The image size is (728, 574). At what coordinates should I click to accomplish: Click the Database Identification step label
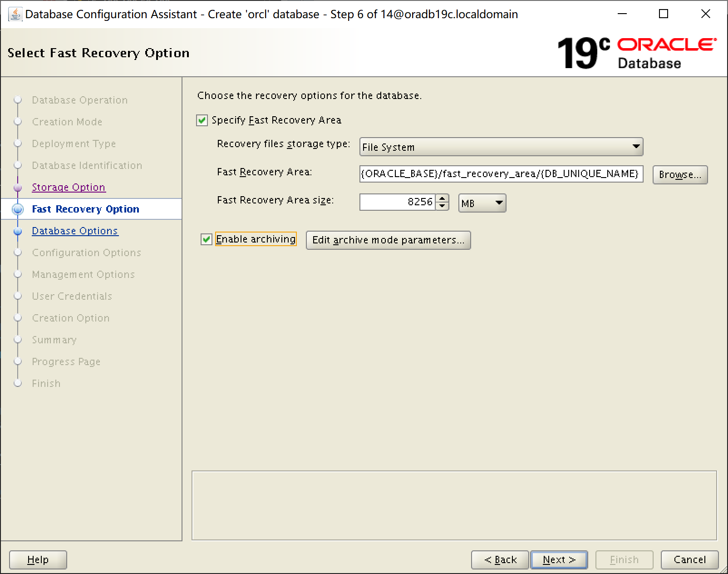pos(87,165)
